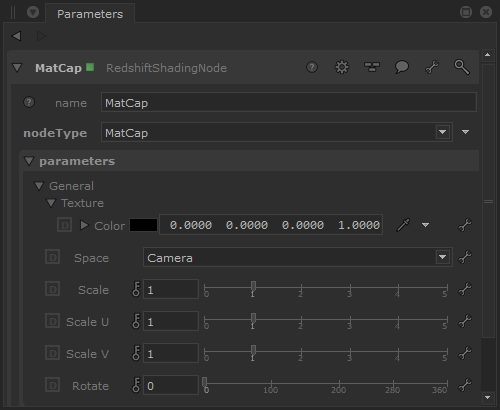Click the node graph icon next to gear
This screenshot has height=410, width=500.
point(372,67)
